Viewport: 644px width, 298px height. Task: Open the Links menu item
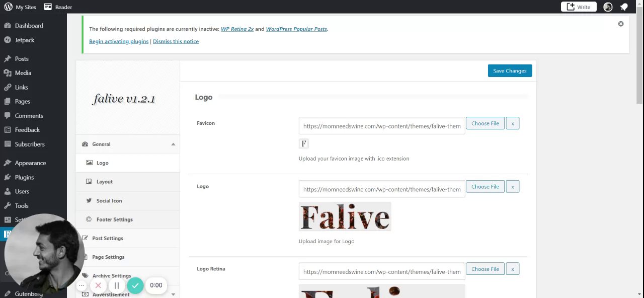click(33, 87)
